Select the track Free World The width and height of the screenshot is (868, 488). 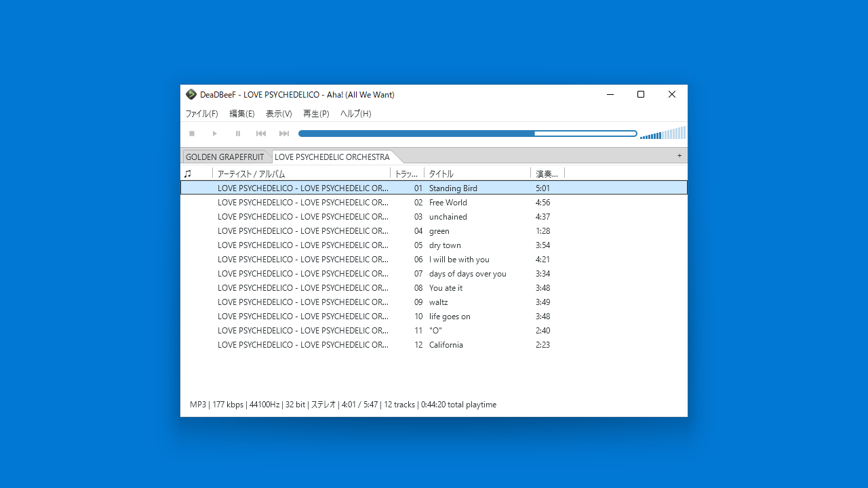point(434,202)
